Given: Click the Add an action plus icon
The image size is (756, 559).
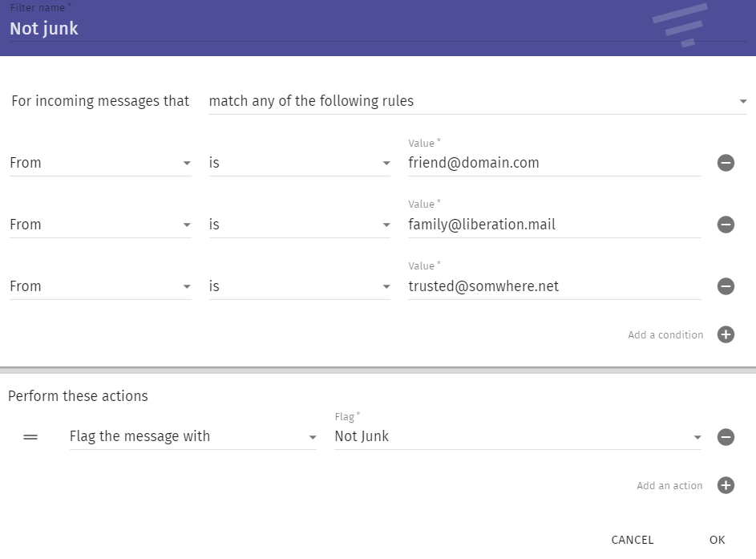Looking at the screenshot, I should click(726, 486).
